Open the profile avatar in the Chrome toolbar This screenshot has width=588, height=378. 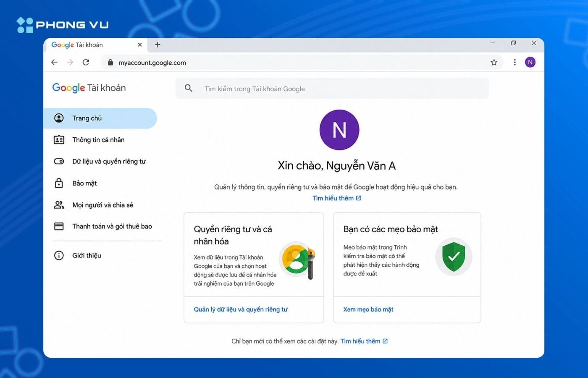point(530,63)
